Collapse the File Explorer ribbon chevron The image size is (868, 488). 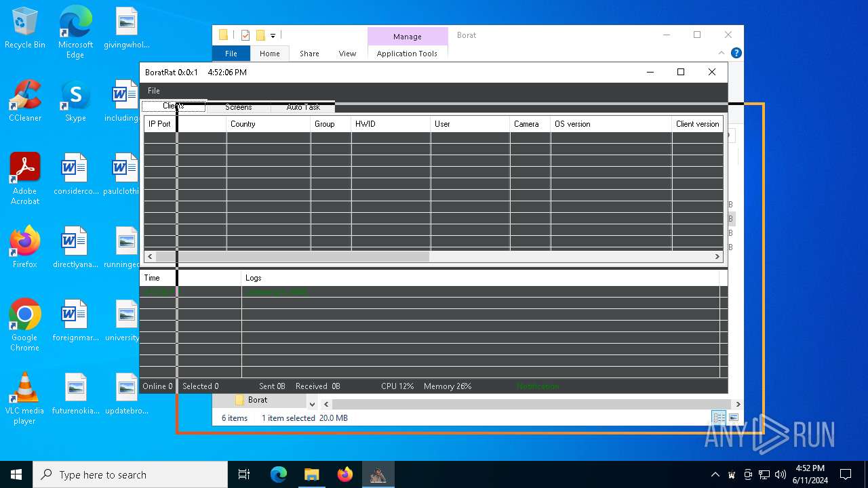pyautogui.click(x=722, y=53)
